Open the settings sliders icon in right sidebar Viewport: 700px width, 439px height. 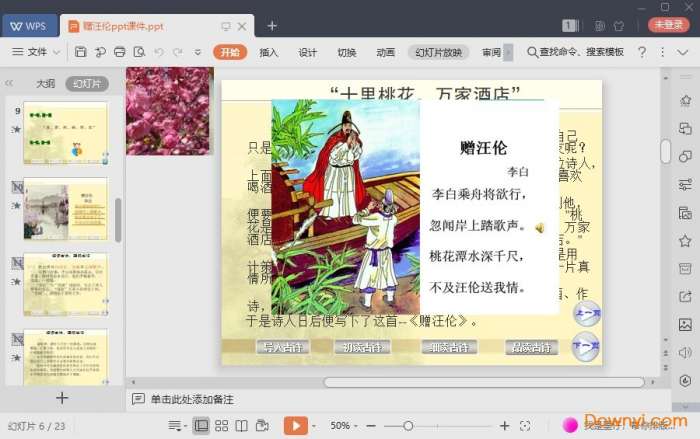coord(685,184)
